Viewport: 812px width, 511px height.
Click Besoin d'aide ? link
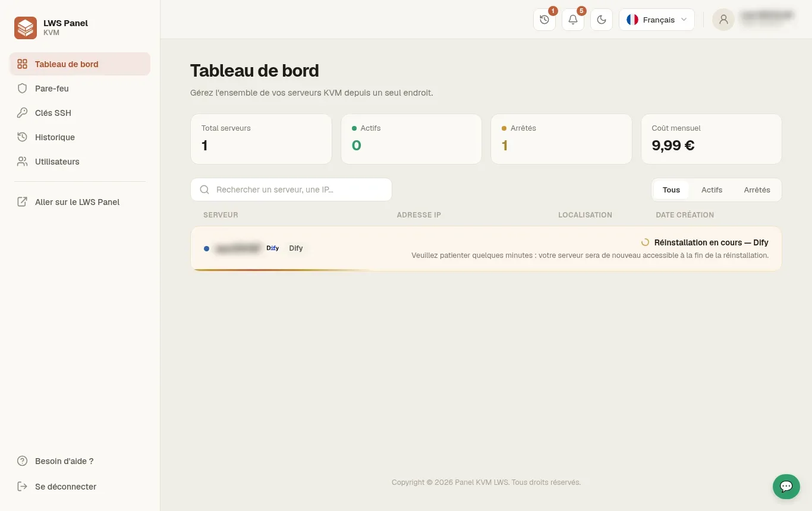click(80, 461)
